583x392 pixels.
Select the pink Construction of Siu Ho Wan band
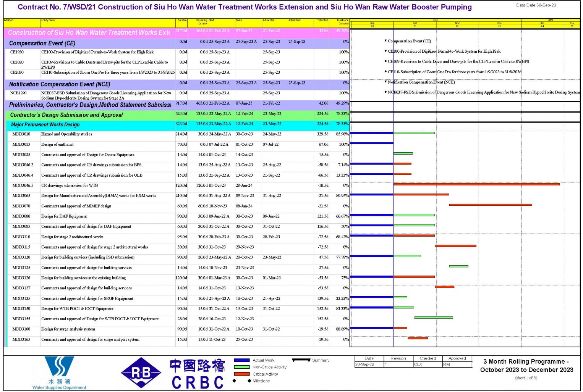[176, 33]
